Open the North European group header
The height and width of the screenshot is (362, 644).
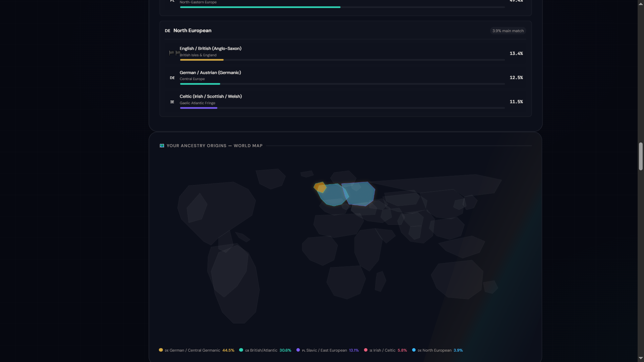[x=345, y=31]
